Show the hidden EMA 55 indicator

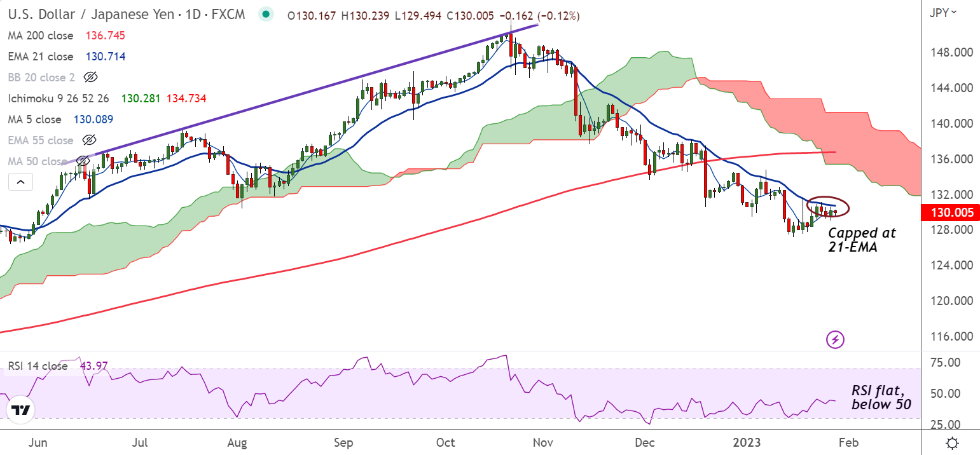(x=90, y=140)
